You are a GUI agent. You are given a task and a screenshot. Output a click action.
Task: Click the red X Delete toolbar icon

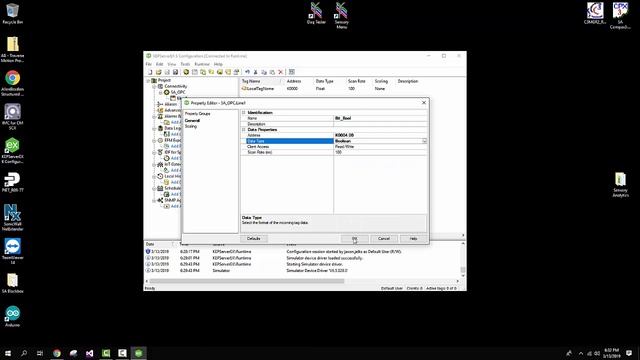point(281,72)
